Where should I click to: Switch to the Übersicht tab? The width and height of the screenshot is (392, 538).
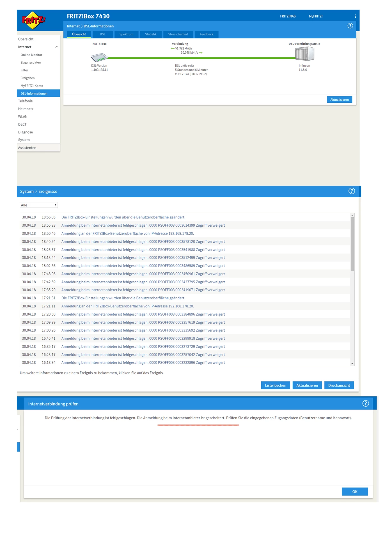tap(79, 34)
